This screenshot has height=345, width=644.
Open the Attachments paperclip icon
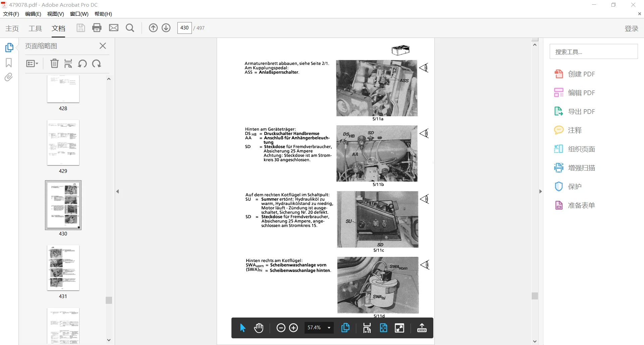(x=9, y=77)
